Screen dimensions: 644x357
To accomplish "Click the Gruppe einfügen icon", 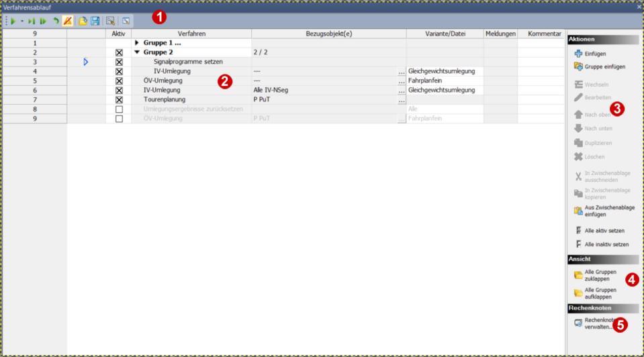I will pos(578,66).
